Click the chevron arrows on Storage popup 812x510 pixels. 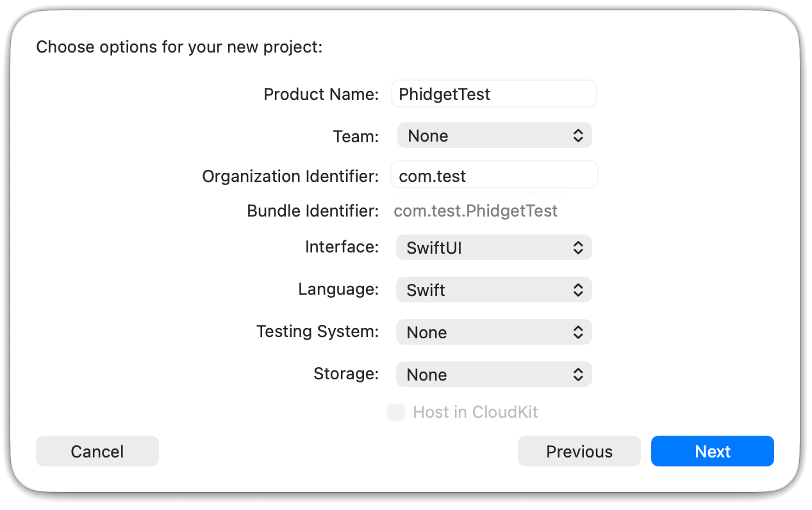pyautogui.click(x=577, y=375)
